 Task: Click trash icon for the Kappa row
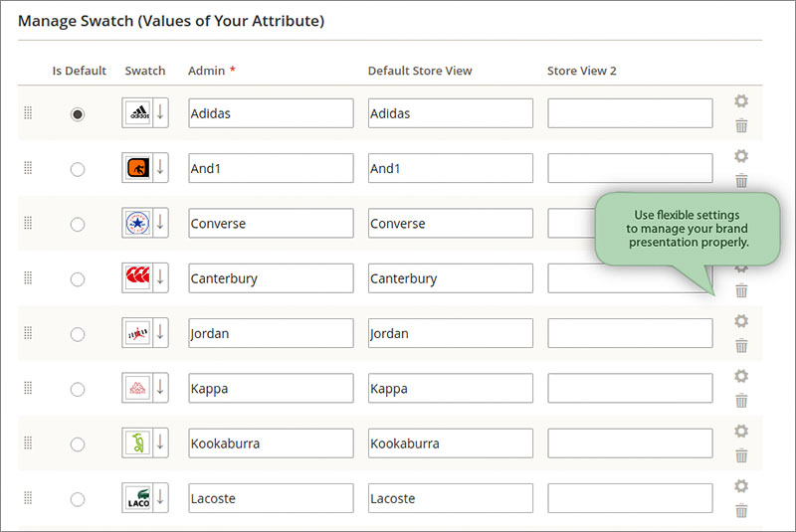point(741,401)
